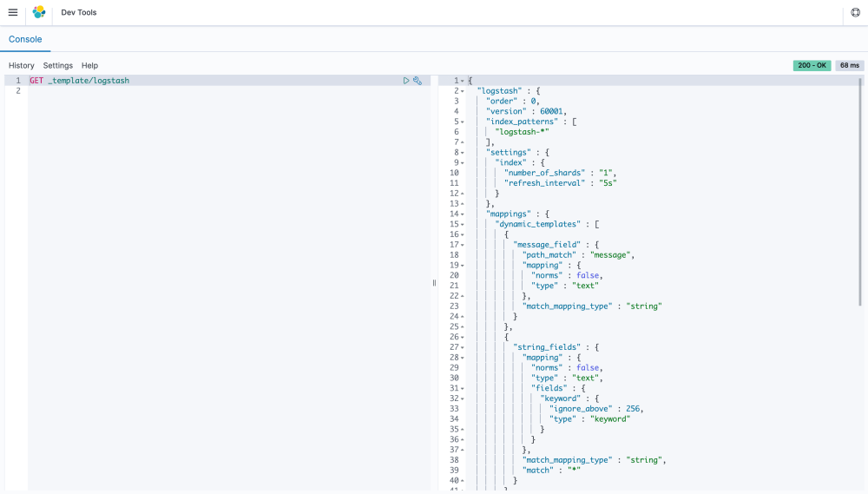The height and width of the screenshot is (494, 868).
Task: Collapse the "logstash" block fold arrow
Action: pyautogui.click(x=463, y=91)
